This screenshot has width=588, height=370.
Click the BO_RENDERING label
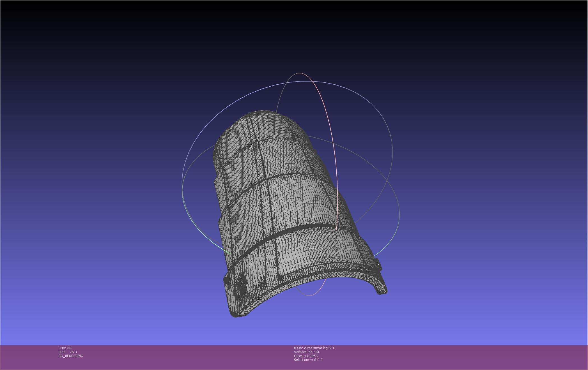point(71,356)
